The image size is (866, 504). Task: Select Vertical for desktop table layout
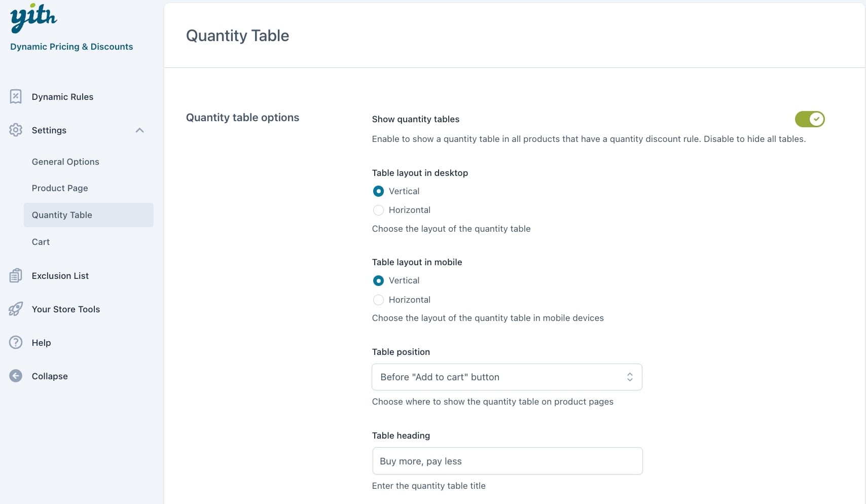click(x=378, y=191)
